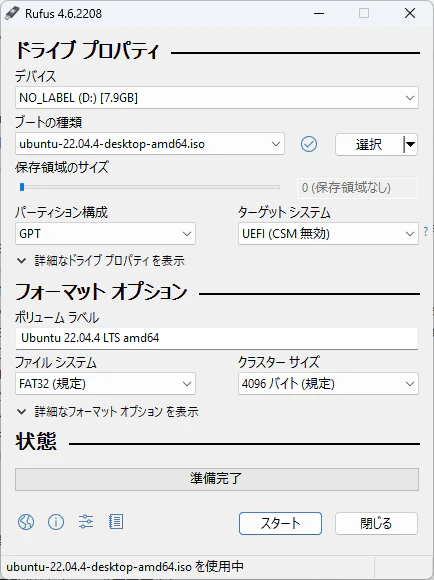Click the 準備完了 progress bar
The width and height of the screenshot is (434, 580).
coord(217,479)
